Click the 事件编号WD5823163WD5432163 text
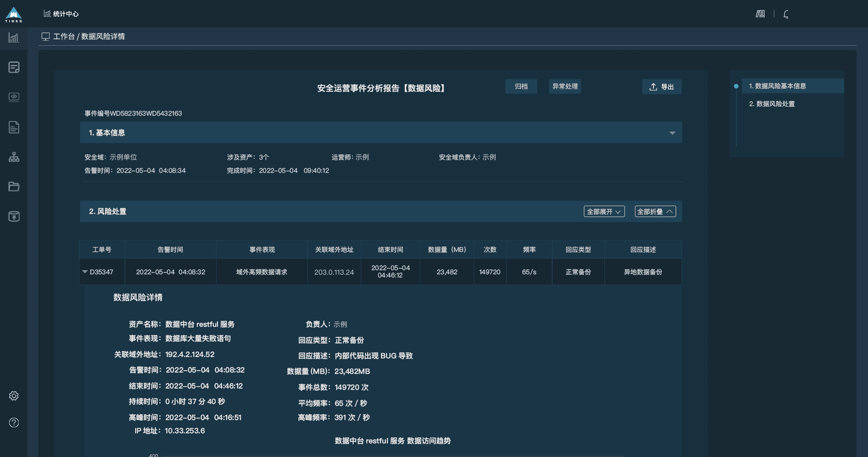Image resolution: width=868 pixels, height=457 pixels. (x=133, y=113)
